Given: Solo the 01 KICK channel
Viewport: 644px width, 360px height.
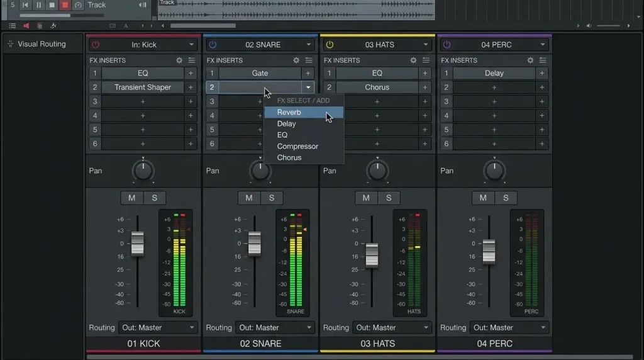Looking at the screenshot, I should click(155, 198).
